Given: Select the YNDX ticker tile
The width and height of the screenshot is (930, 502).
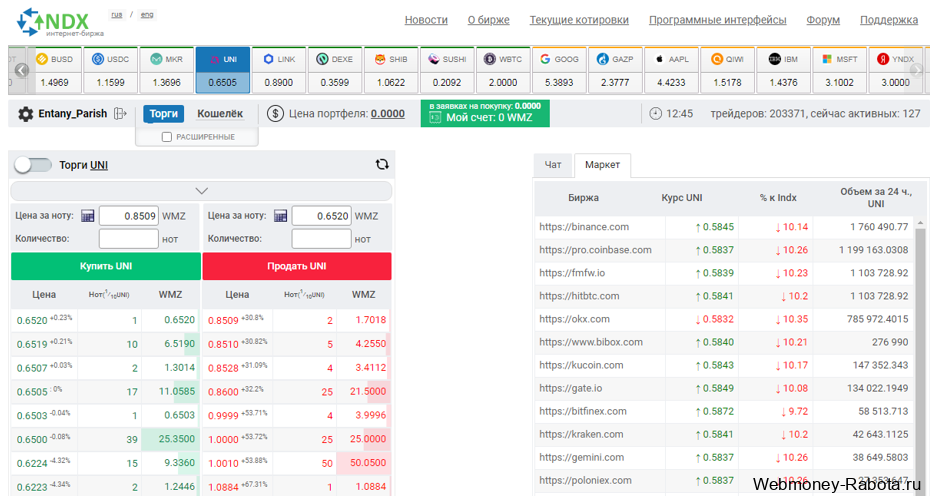Looking at the screenshot, I should tap(896, 70).
